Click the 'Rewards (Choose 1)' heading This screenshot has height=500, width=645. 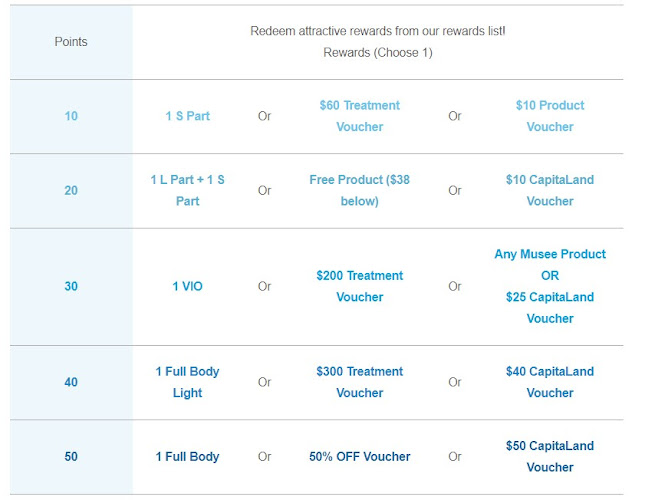pyautogui.click(x=378, y=53)
